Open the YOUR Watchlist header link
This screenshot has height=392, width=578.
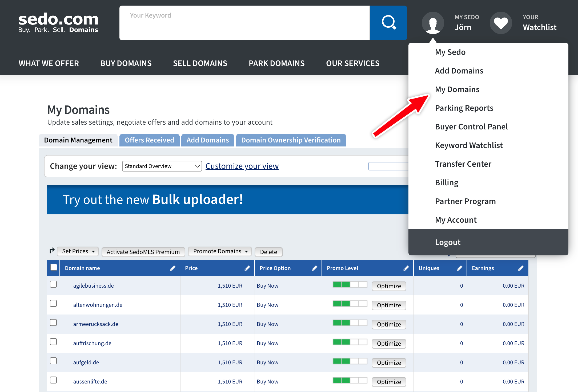(x=540, y=23)
